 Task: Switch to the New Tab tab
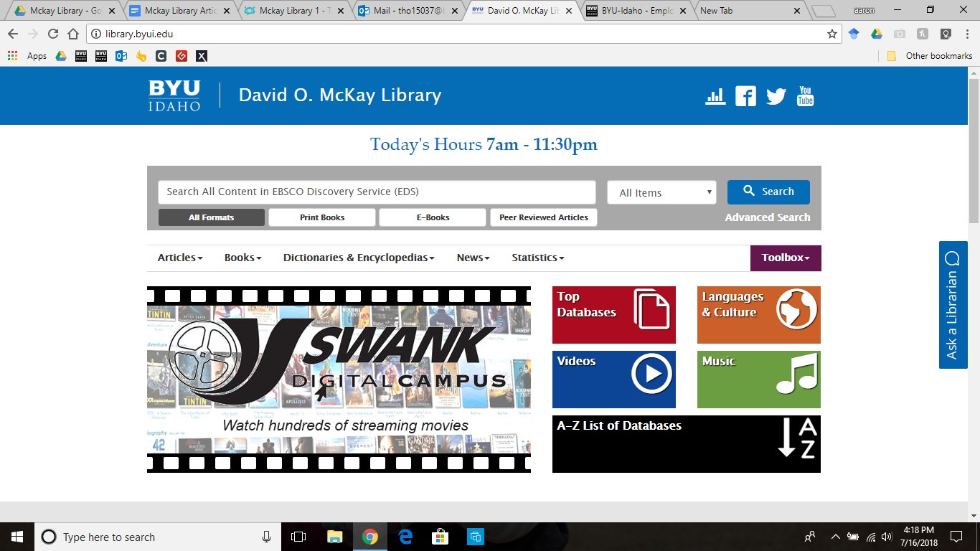[x=752, y=11]
